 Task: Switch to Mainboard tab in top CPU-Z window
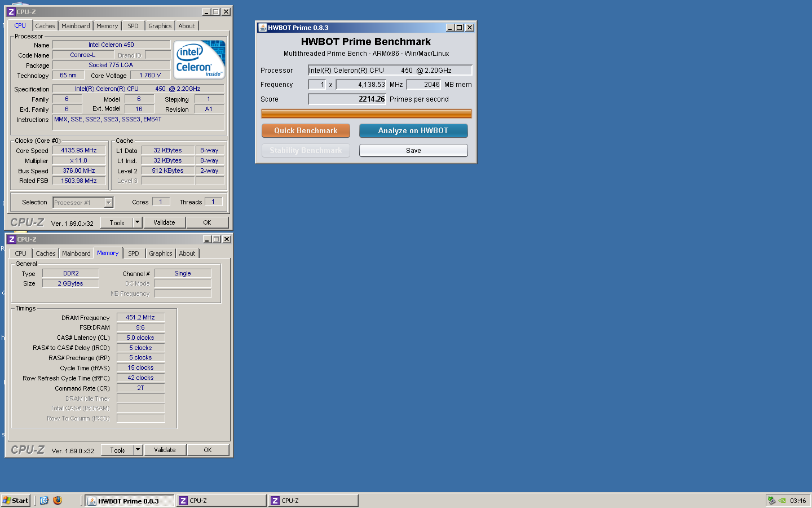pos(76,26)
